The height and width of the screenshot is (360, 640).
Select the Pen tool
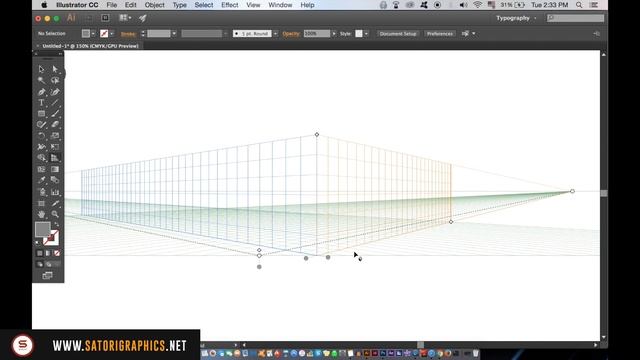pyautogui.click(x=42, y=92)
